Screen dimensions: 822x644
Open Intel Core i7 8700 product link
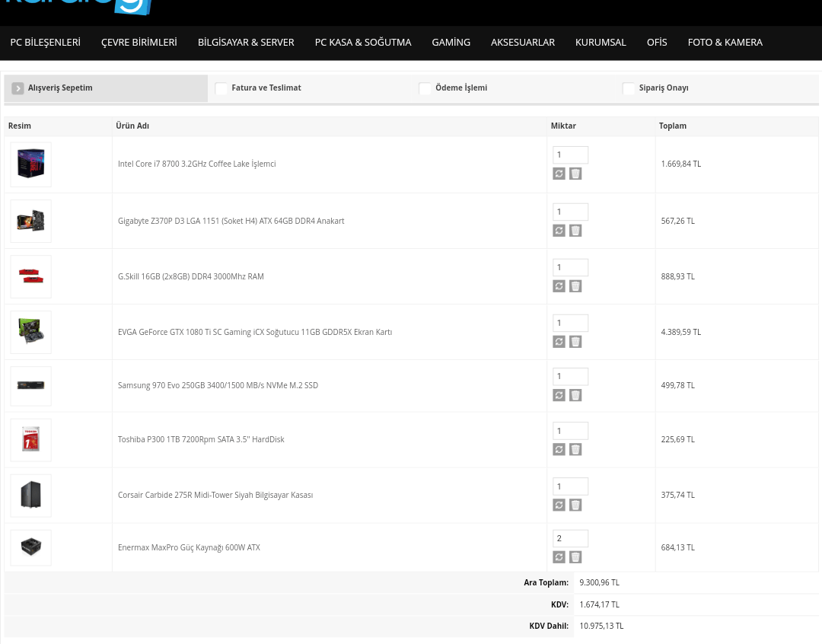196,164
